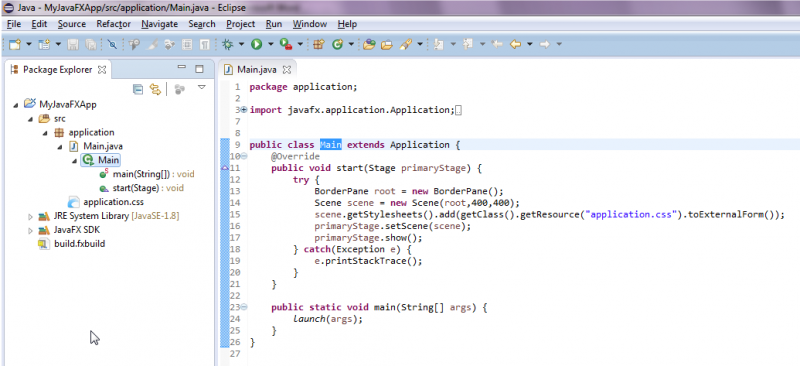Collapse the application package node
Viewport: 800px width, 366px height.
[45, 133]
